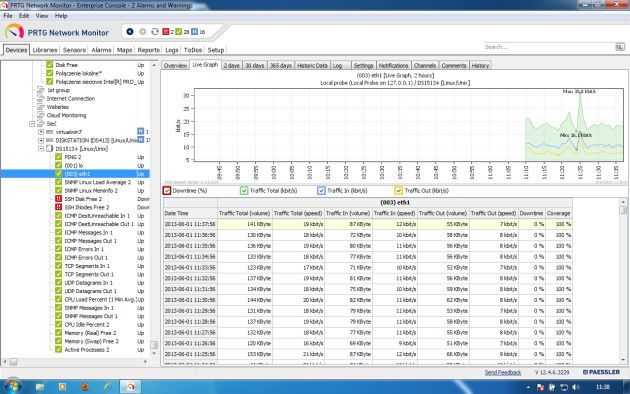Screen dimensions: 630x394
Task: Click green status icon of Active Processes 2
Action: (x=58, y=350)
